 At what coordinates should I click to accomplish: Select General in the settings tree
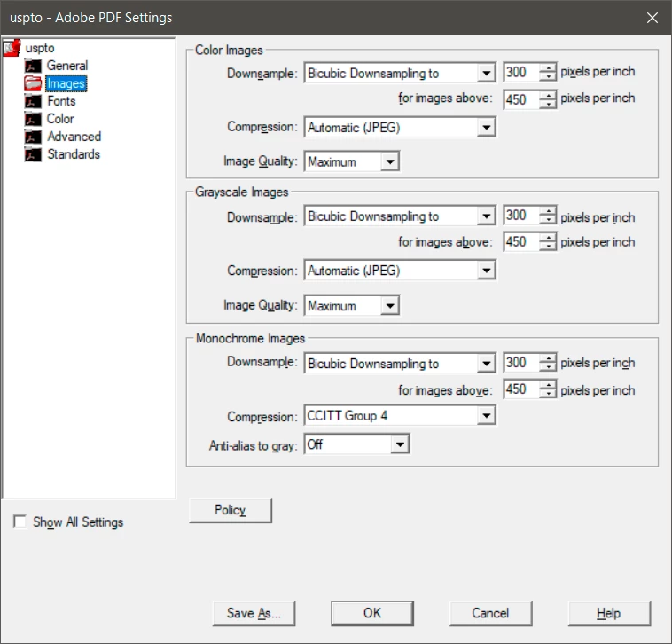(67, 66)
